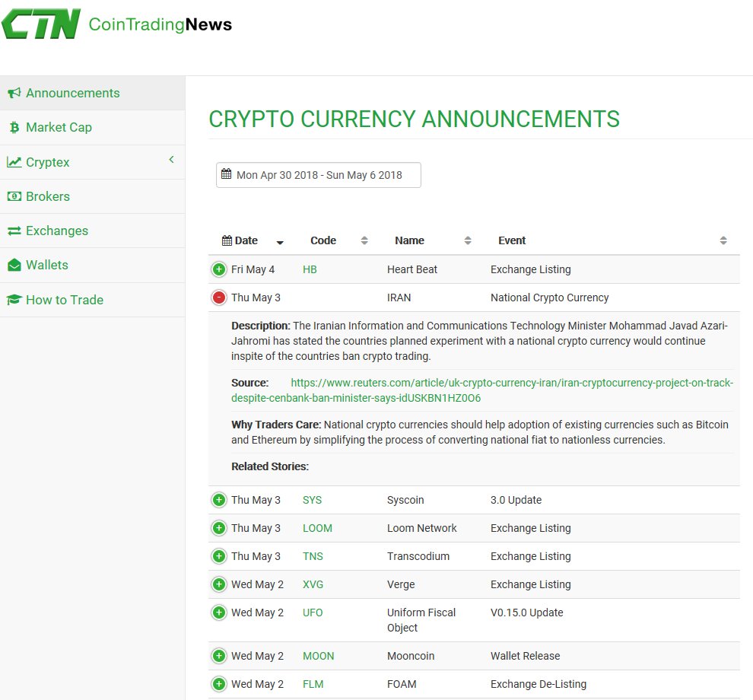Expand the Cryptex submenu chevron

click(171, 160)
